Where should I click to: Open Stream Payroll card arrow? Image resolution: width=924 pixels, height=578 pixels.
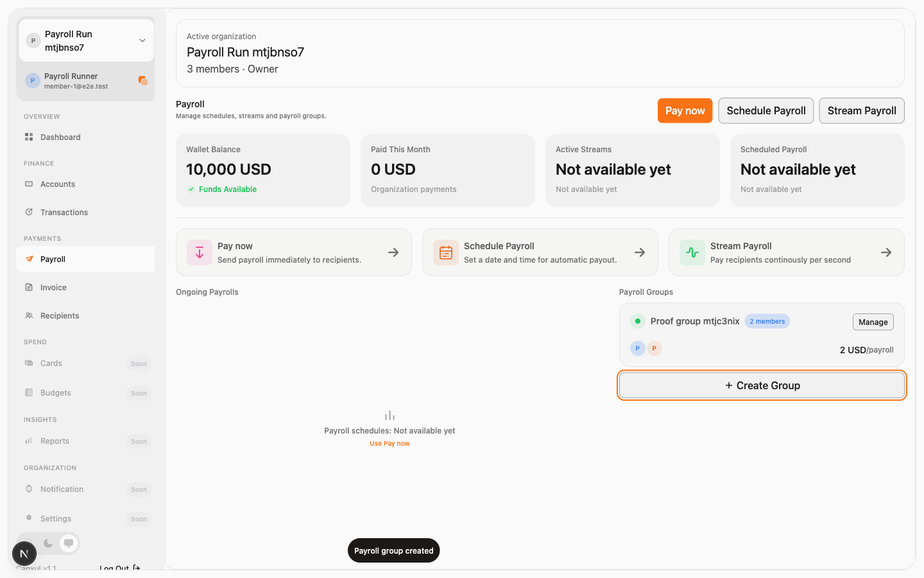[886, 252]
